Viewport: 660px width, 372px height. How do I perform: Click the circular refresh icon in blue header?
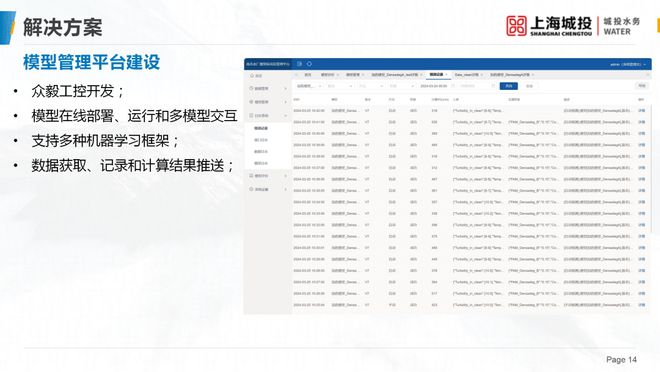point(309,64)
